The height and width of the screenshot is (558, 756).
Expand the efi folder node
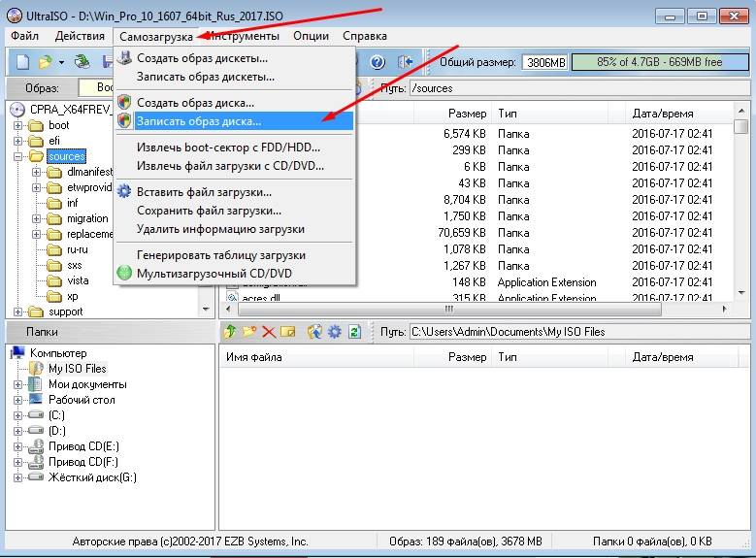tap(17, 141)
